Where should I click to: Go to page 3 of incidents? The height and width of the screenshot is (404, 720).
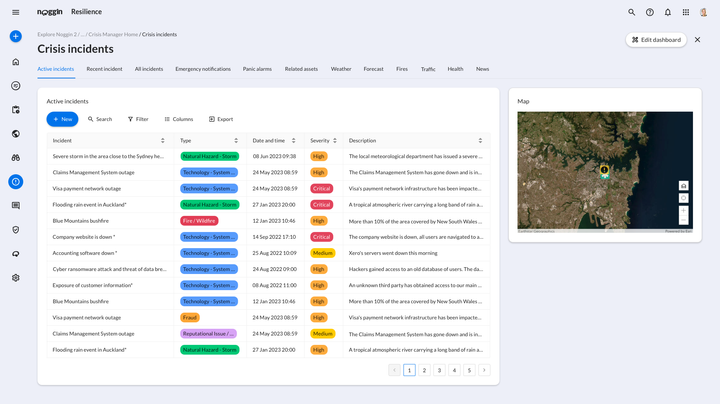[439, 370]
